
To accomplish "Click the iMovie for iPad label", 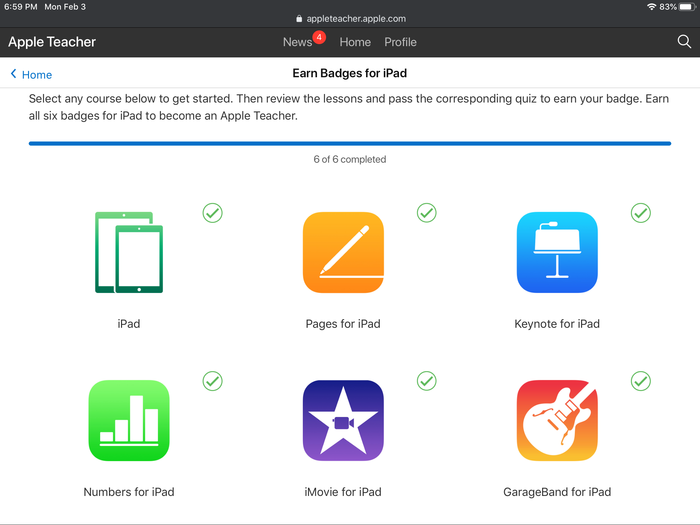I will click(343, 492).
